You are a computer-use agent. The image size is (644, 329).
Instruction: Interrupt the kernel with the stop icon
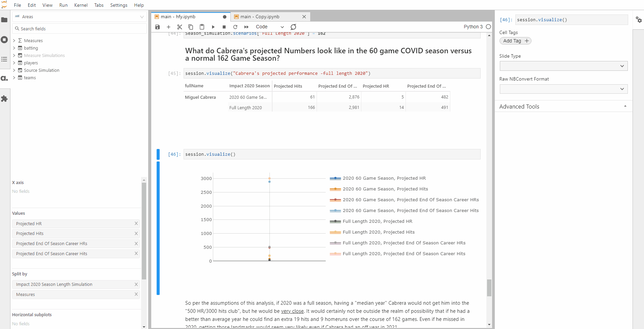pyautogui.click(x=224, y=27)
